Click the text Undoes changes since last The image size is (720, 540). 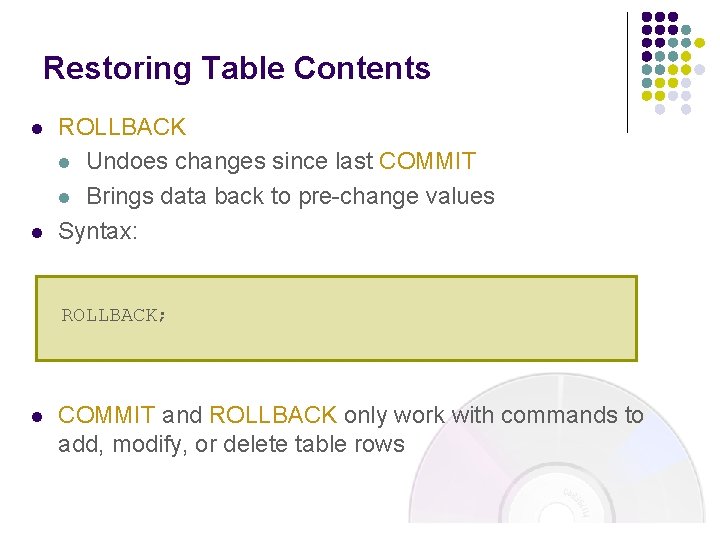[230, 161]
